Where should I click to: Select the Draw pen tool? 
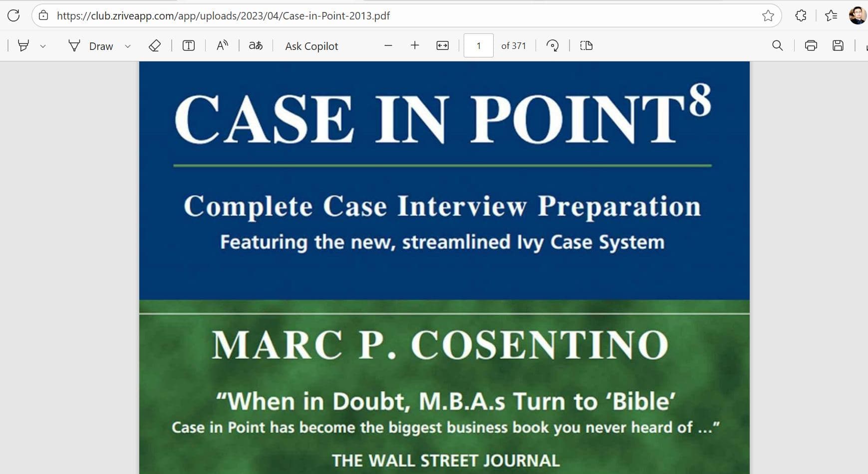click(x=73, y=45)
